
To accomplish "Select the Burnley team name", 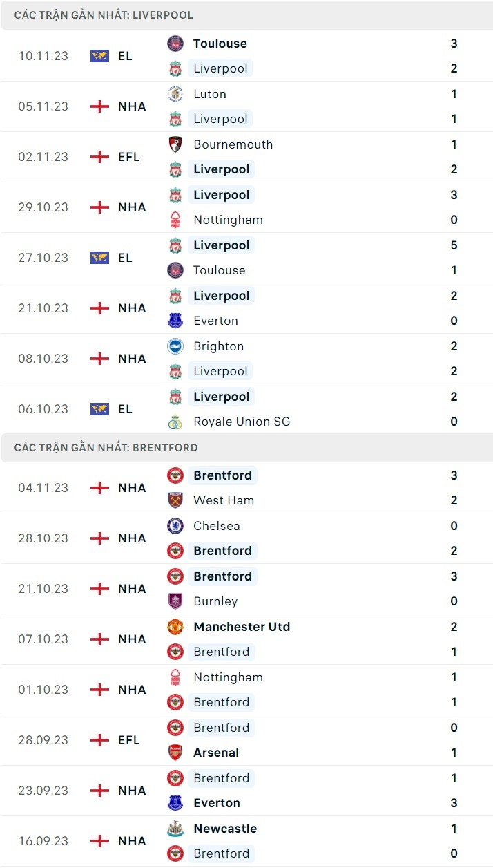I will point(215,601).
